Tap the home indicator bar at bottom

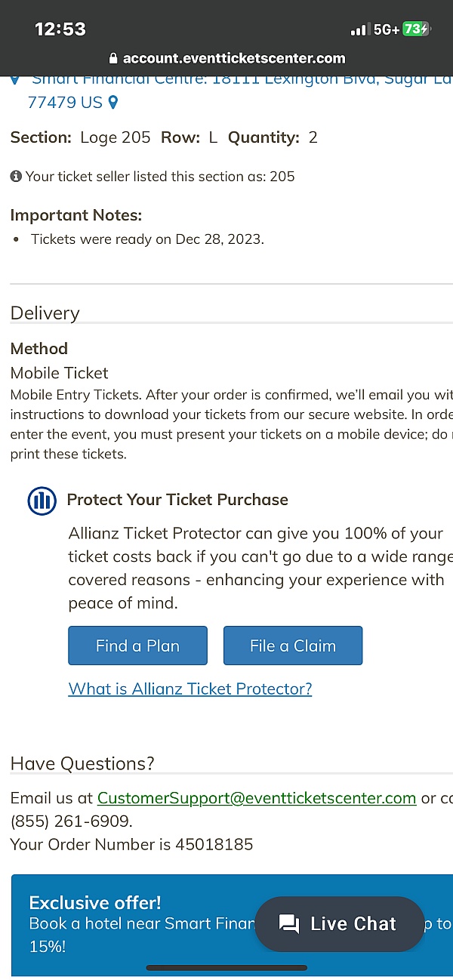pyautogui.click(x=226, y=967)
